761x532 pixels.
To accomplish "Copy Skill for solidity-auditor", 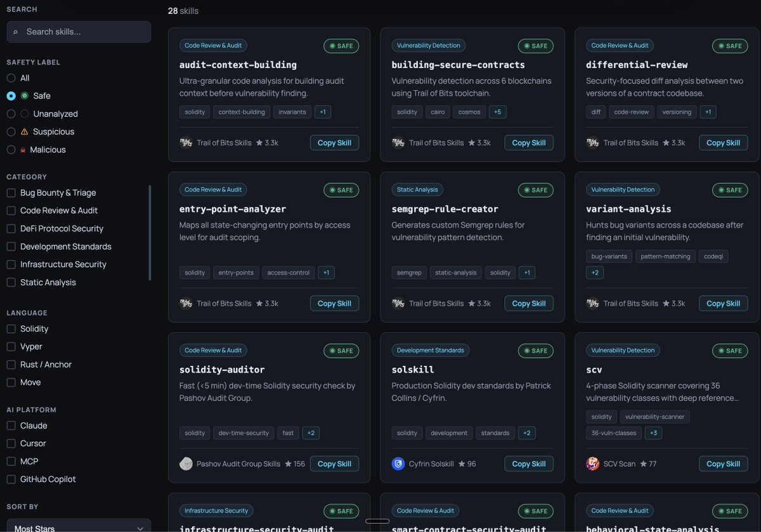I will [334, 464].
